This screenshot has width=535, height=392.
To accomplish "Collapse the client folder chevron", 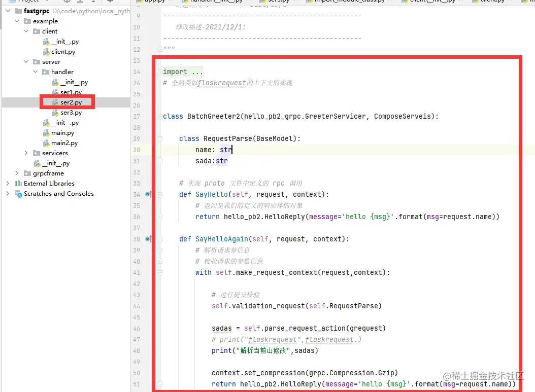I will click(26, 31).
